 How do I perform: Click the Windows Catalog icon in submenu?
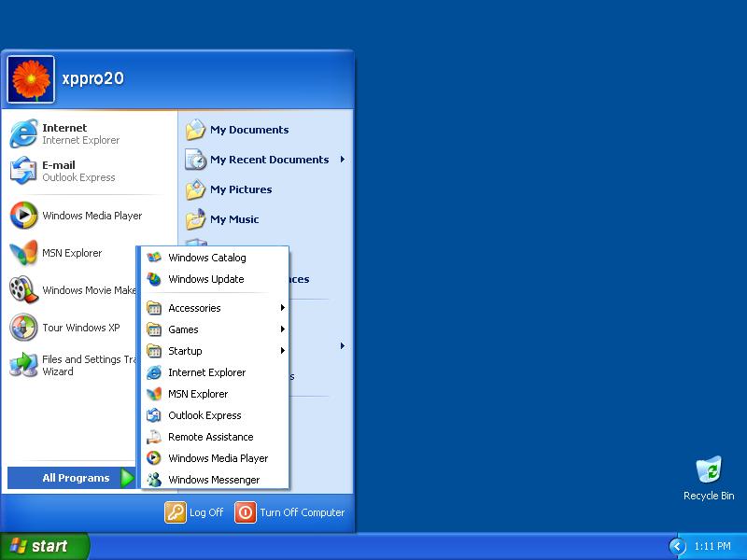tap(154, 258)
